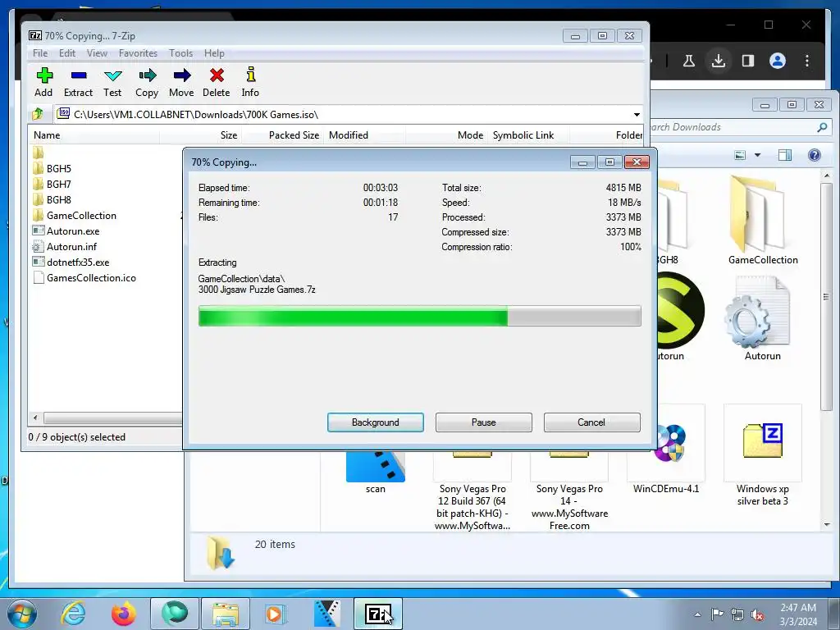Select the scan file in Downloads
The width and height of the screenshot is (840, 630).
tap(376, 472)
